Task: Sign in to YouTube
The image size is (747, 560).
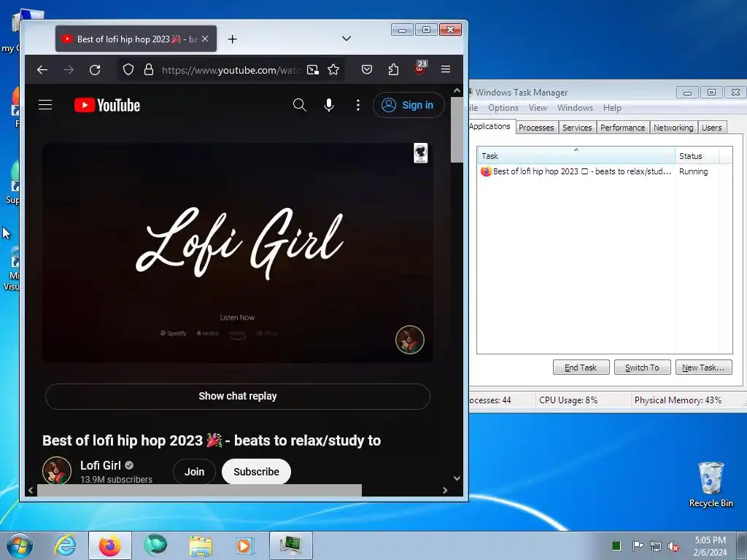Action: [409, 105]
